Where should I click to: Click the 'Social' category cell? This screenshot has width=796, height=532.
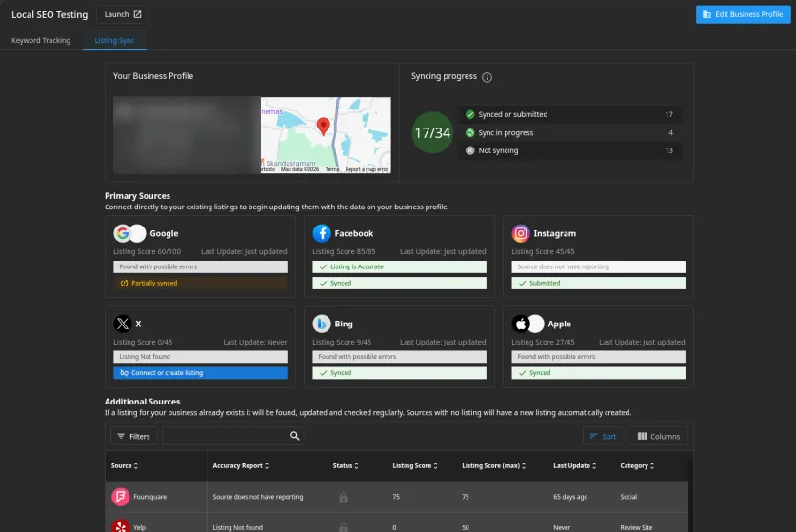(x=628, y=497)
